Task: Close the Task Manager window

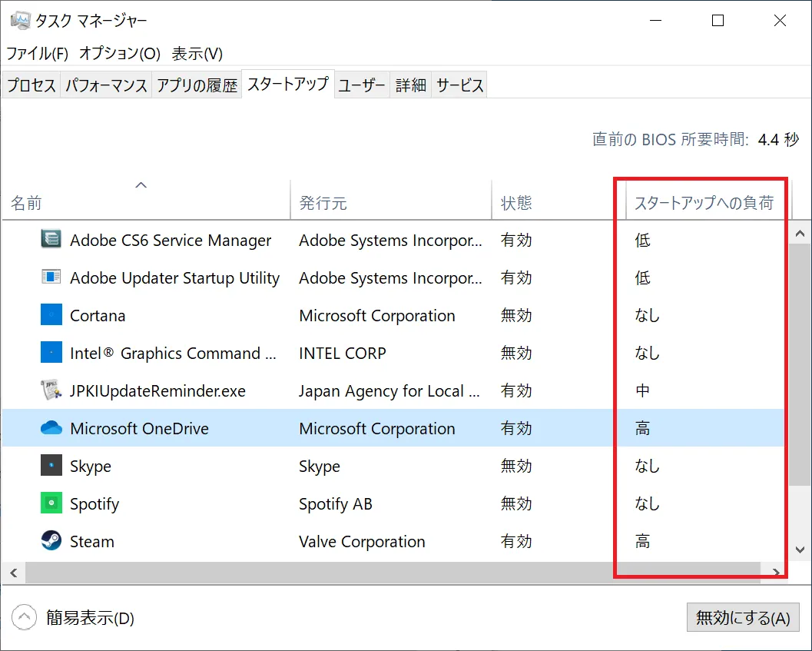Action: (780, 21)
